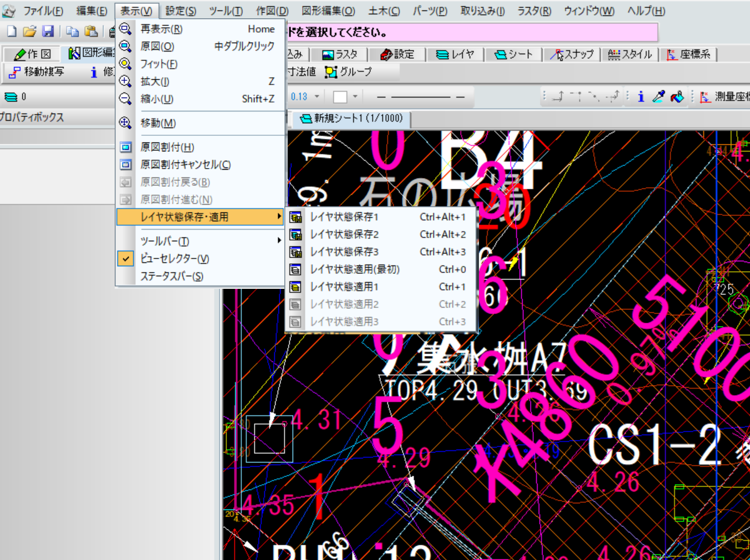
Task: Switch to the スタイル toolbar tab
Action: point(630,54)
